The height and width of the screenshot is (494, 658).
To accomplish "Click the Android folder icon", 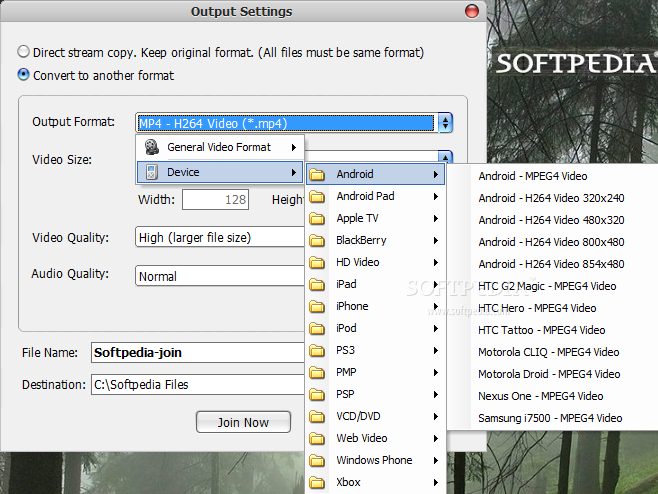I will [317, 174].
